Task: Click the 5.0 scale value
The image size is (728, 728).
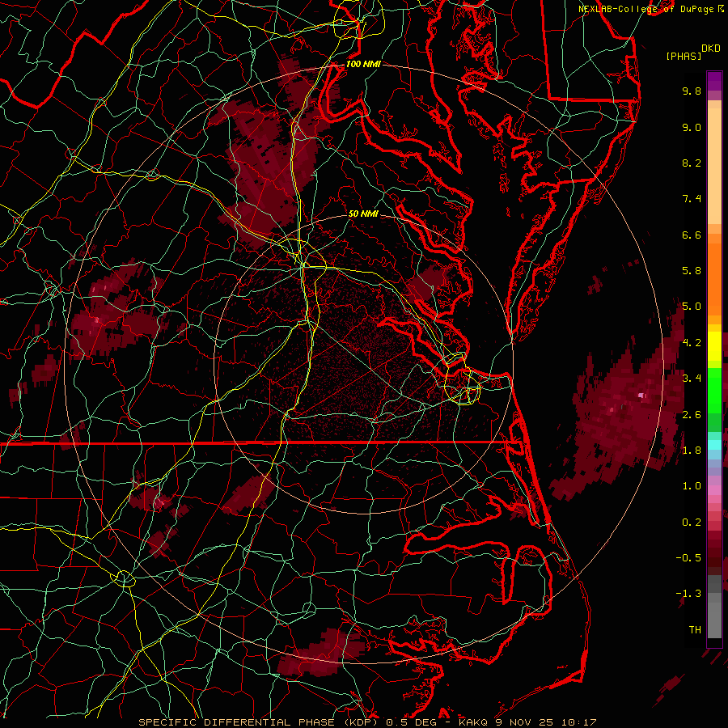Action: pyautogui.click(x=692, y=307)
